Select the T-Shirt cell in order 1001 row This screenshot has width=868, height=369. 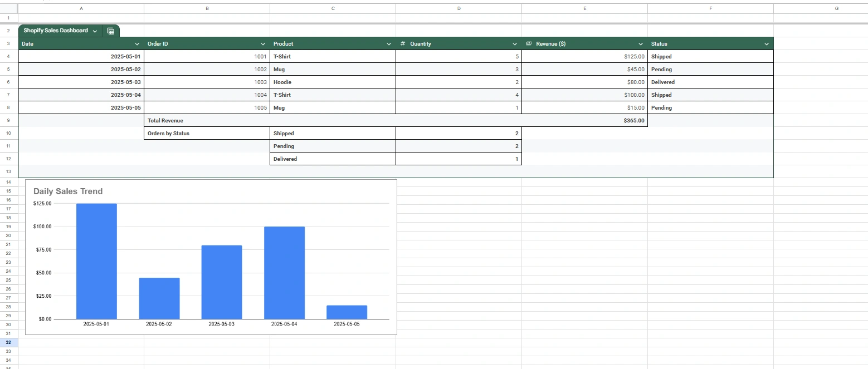click(x=333, y=57)
